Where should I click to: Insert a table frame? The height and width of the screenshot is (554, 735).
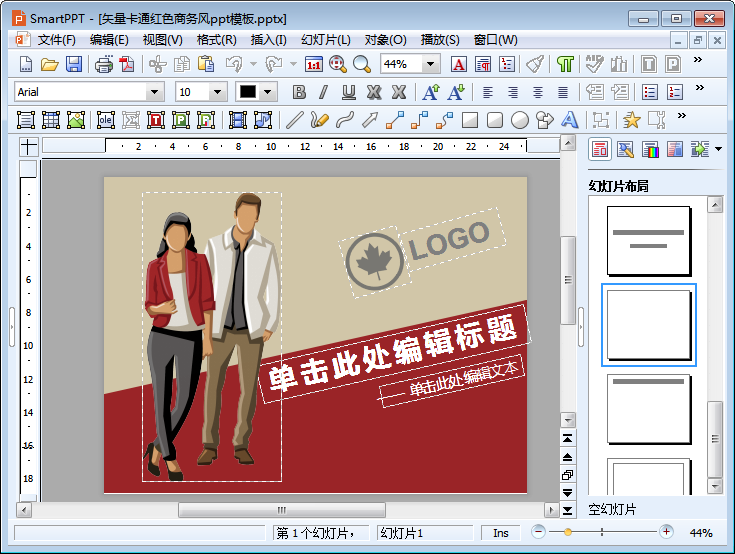click(51, 120)
